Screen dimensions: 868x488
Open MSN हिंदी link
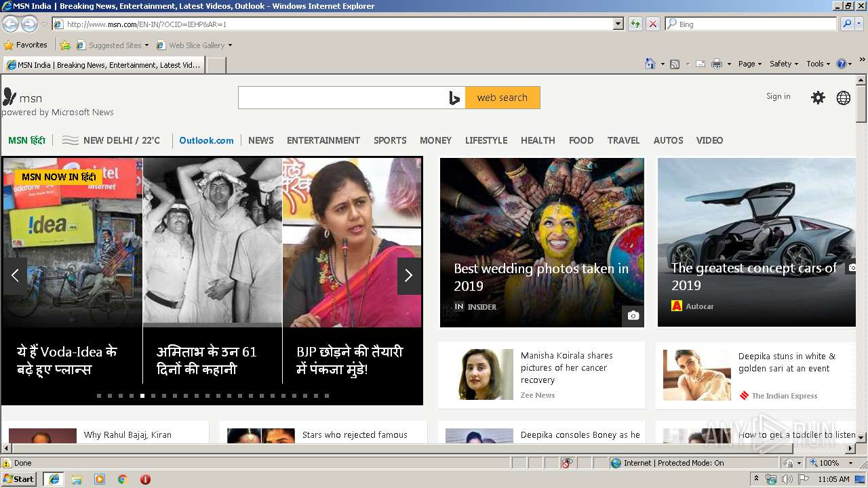[x=26, y=140]
